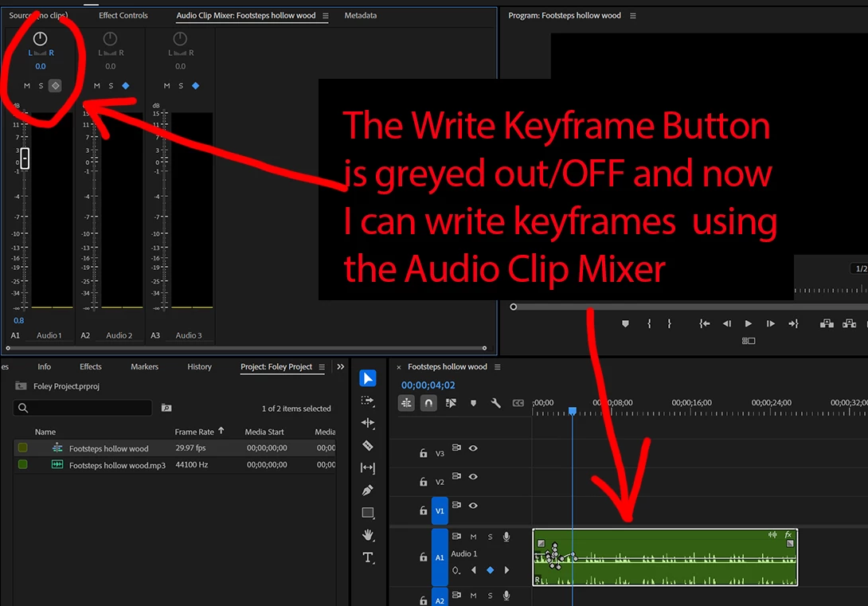This screenshot has width=868, height=606.
Task: Add-remove keyframe diamond on A1
Action: [490, 570]
